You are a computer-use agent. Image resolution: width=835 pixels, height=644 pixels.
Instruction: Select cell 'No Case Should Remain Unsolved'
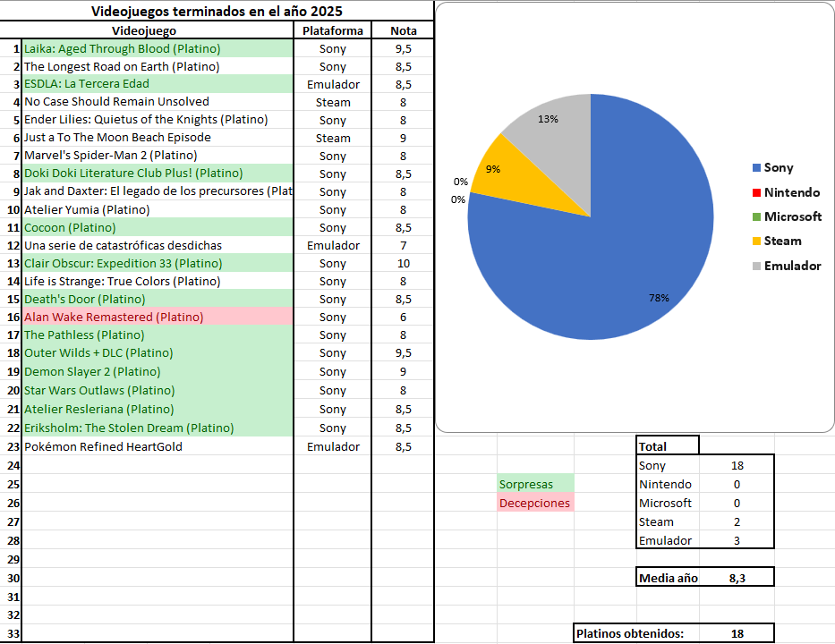tap(158, 102)
